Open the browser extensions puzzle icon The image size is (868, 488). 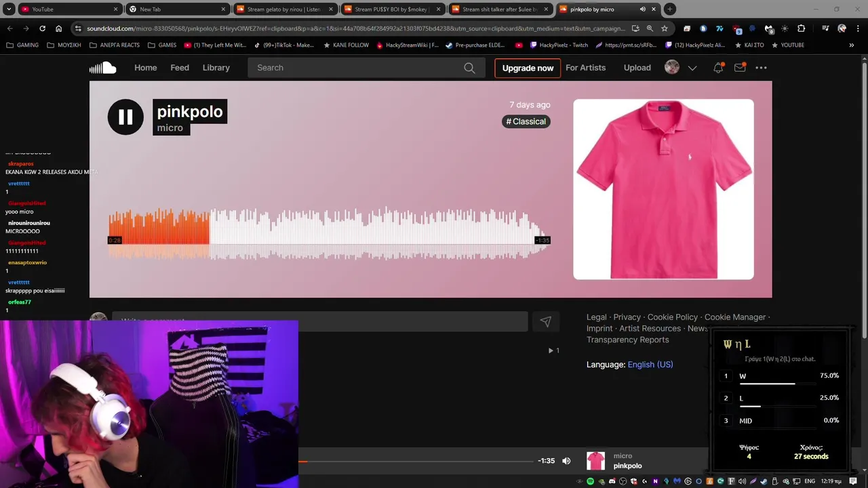click(802, 28)
